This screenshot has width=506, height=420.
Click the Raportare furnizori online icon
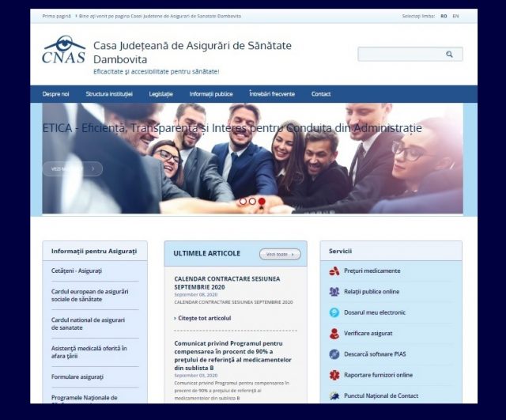tap(334, 375)
